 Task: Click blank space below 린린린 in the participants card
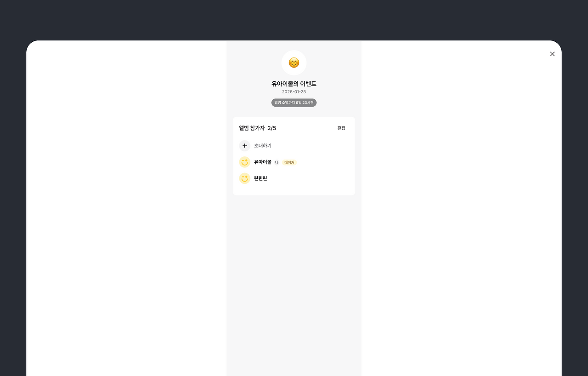pos(294,189)
